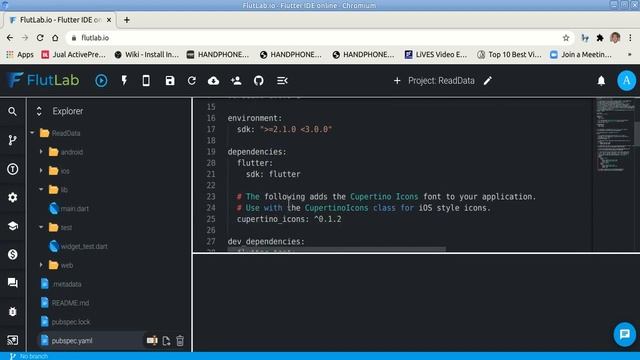
Task: Collapse the test folder
Action: pyautogui.click(x=41, y=227)
